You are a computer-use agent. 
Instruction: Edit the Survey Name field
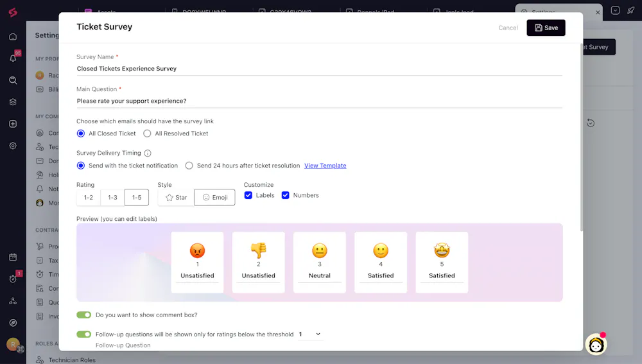(x=319, y=69)
